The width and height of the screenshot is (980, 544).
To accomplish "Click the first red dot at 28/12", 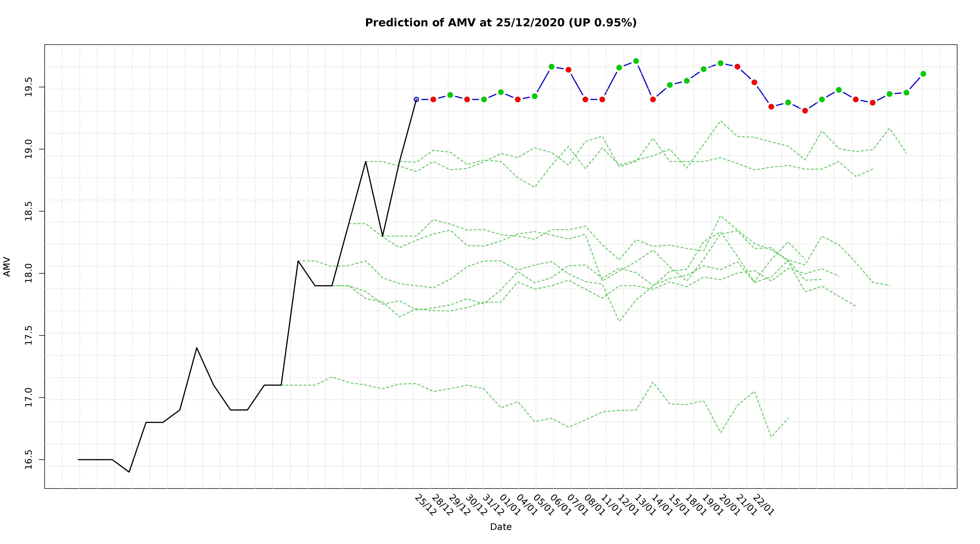I will (433, 99).
